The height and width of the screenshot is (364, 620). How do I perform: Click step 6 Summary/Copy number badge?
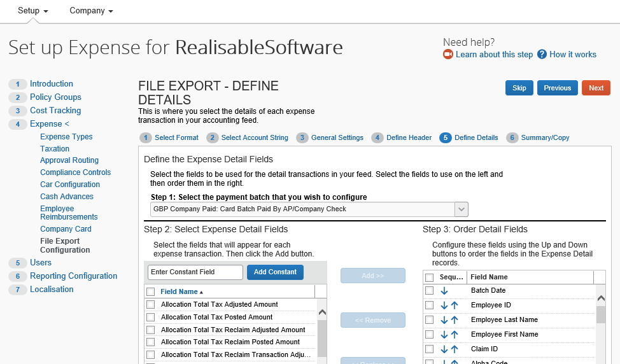512,137
